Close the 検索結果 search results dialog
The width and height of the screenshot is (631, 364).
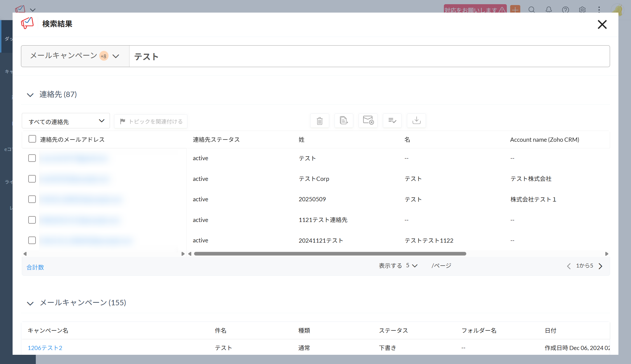602,25
